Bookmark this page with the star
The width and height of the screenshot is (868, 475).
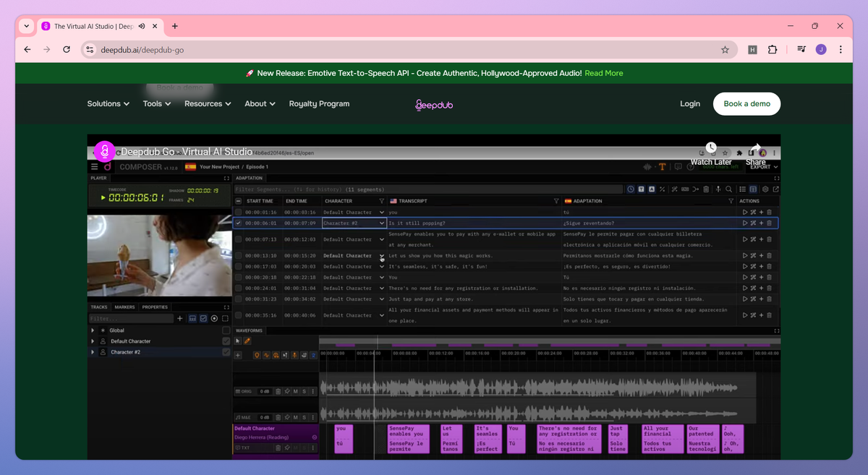pos(725,50)
